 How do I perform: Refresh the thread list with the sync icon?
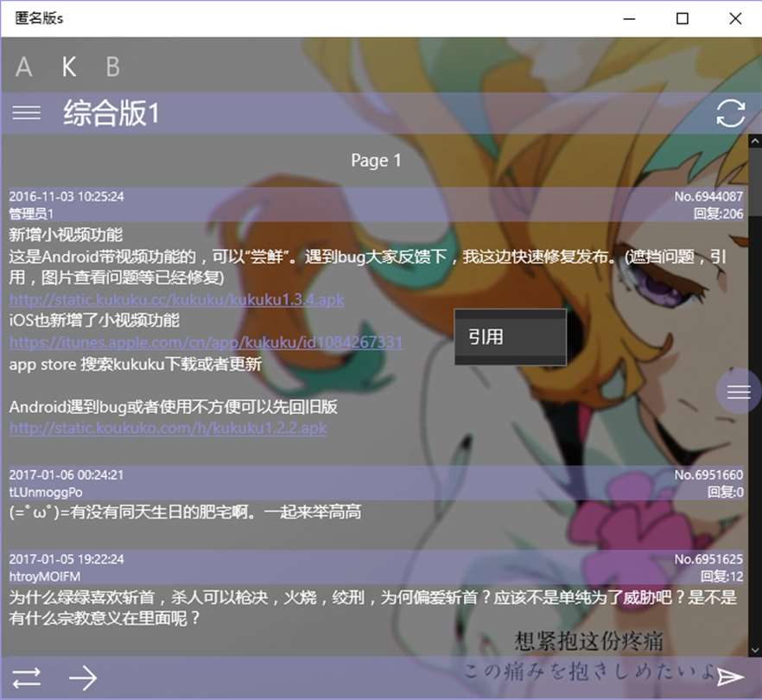[x=730, y=112]
